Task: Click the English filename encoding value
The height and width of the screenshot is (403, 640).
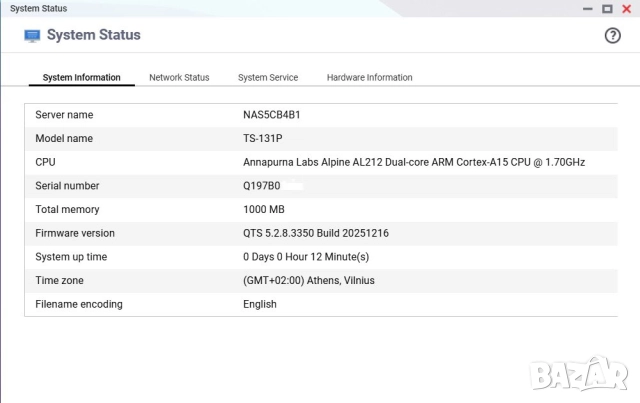Action: coord(260,304)
